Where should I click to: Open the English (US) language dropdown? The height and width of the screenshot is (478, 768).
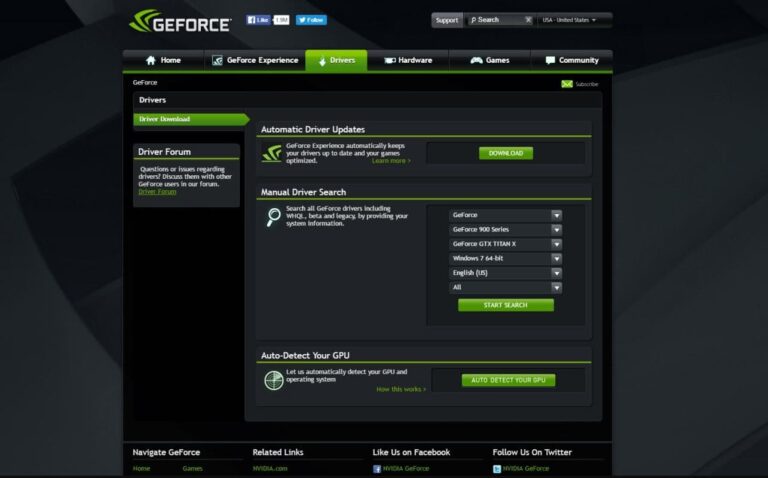click(506, 273)
